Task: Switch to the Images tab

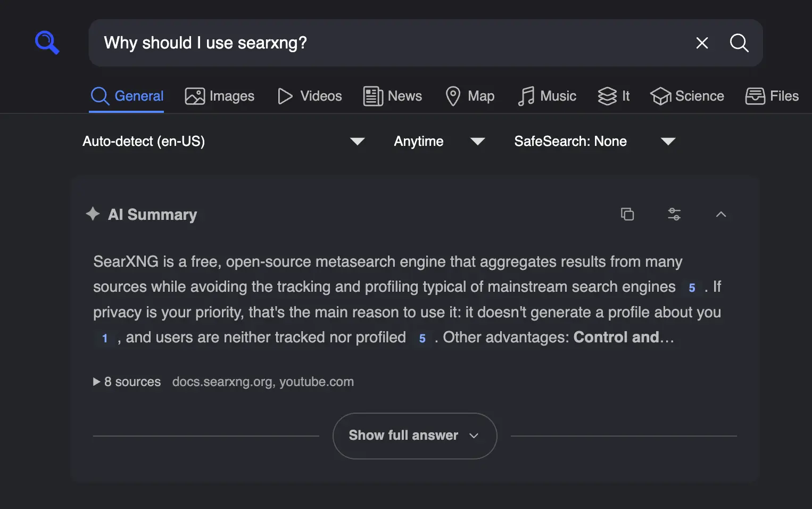Action: [x=219, y=96]
